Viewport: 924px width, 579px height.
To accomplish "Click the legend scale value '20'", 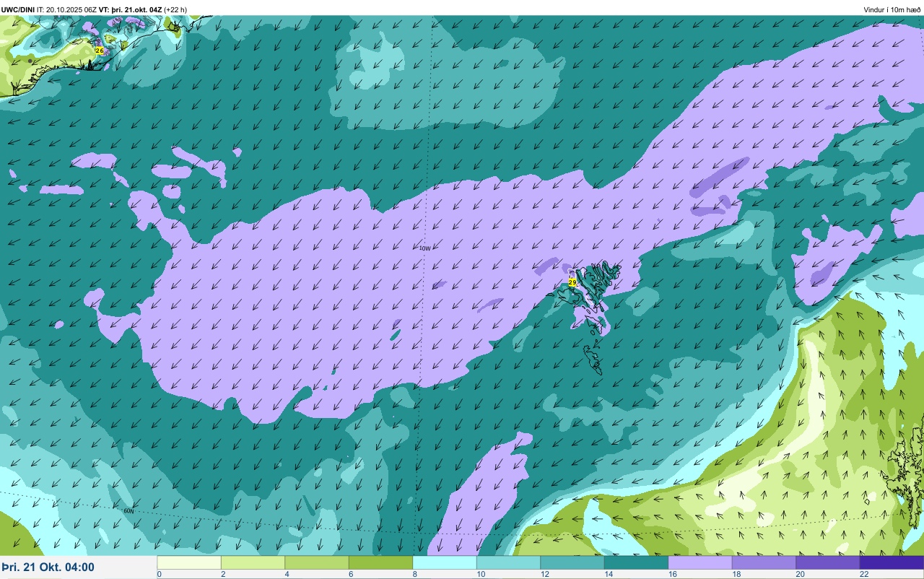I will click(x=800, y=574).
